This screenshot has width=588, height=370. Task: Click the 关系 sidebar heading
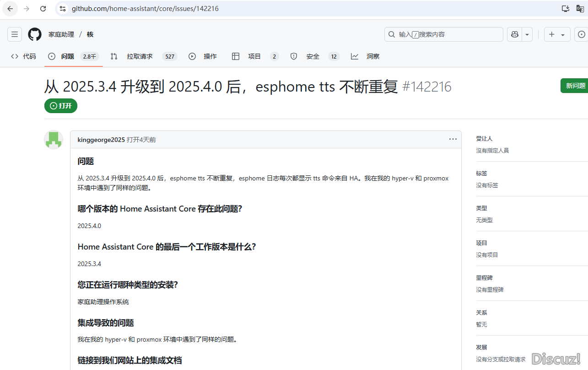(481, 312)
